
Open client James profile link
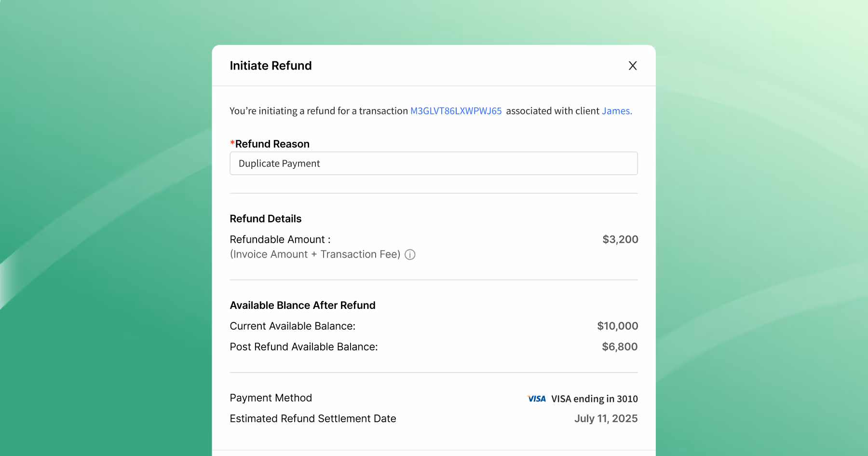616,111
